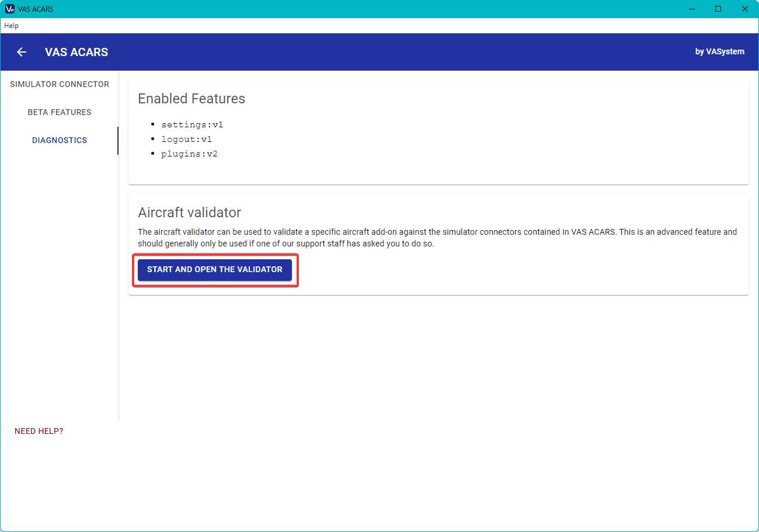759x532 pixels.
Task: Open the Help menu
Action: [x=11, y=26]
